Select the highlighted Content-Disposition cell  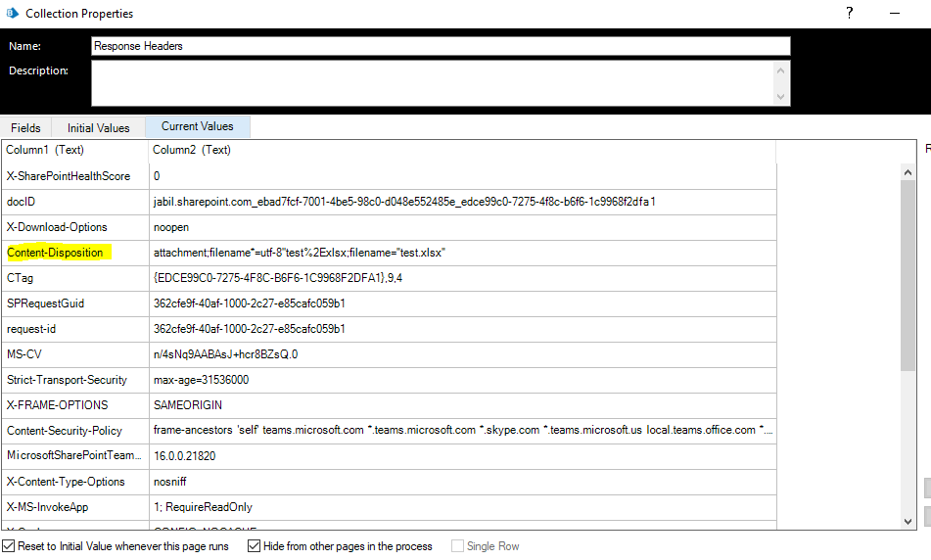pyautogui.click(x=56, y=253)
